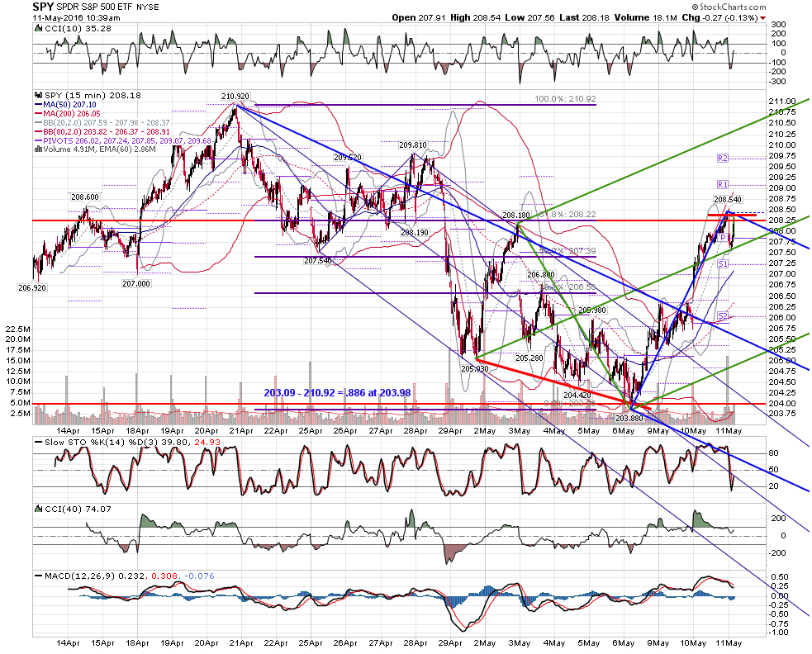Click the 207.000 price label
Viewport: 812px width, 654px height.
point(136,284)
